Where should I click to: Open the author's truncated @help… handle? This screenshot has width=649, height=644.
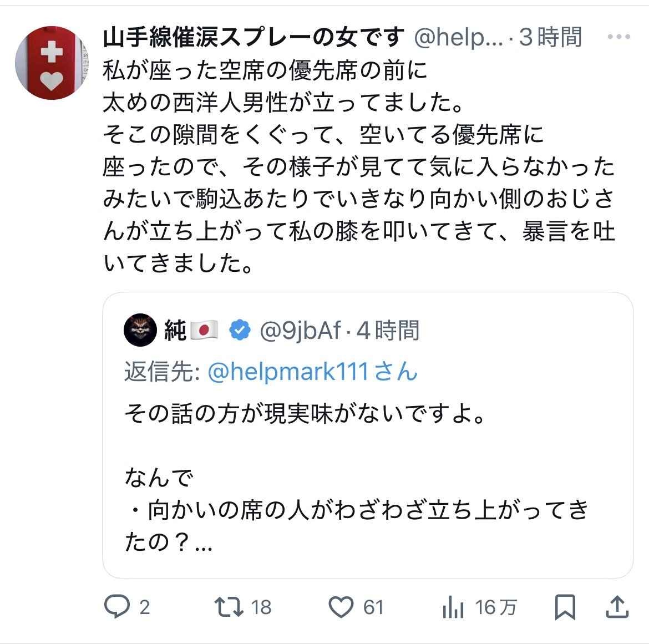click(459, 37)
